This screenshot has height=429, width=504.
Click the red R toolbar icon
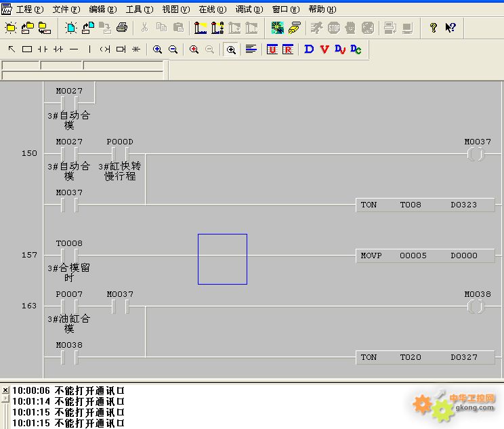pos(288,49)
